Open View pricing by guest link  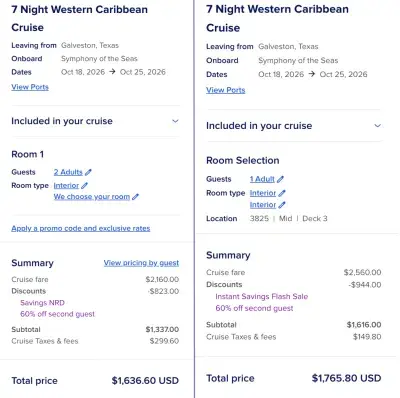pyautogui.click(x=141, y=263)
